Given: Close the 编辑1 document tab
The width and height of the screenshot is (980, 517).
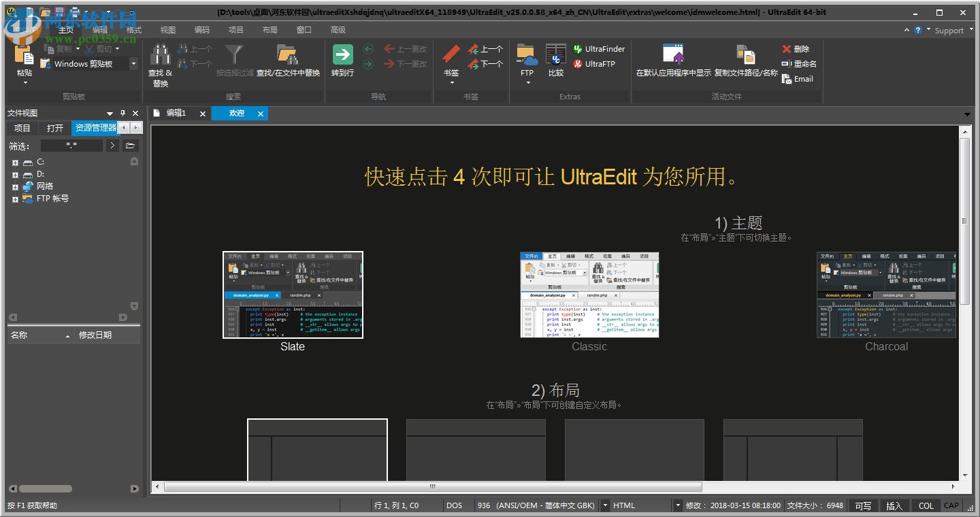Looking at the screenshot, I should (203, 114).
